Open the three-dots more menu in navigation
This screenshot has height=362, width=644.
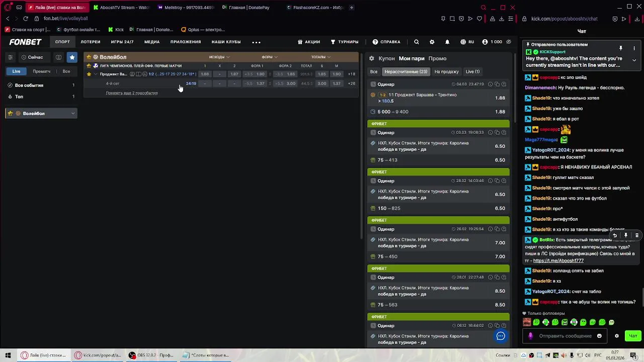click(256, 42)
